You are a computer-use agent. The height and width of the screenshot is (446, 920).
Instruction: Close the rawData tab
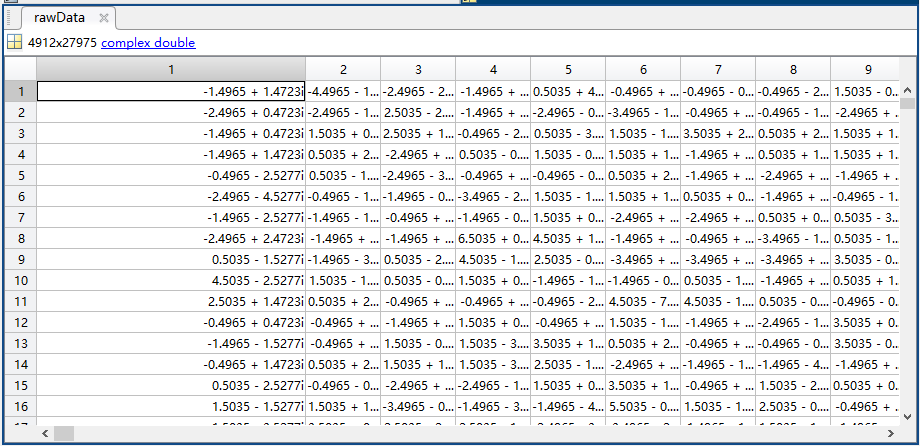click(x=104, y=18)
